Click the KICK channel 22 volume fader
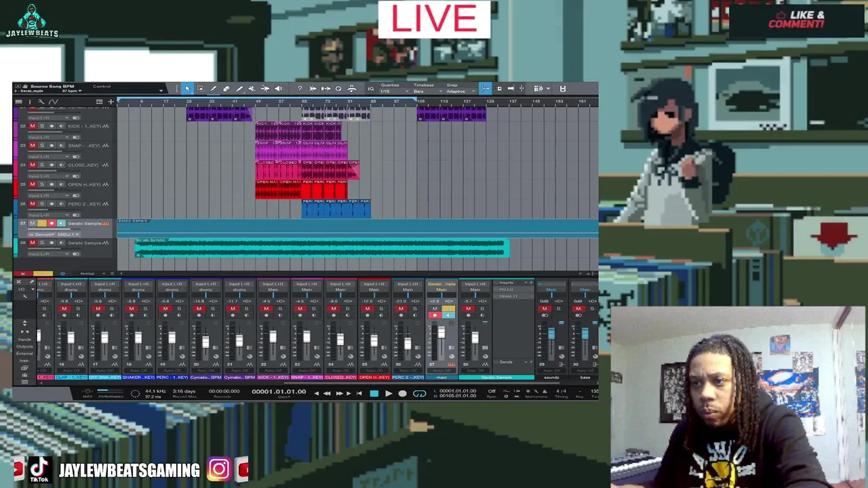The width and height of the screenshot is (868, 488). (x=273, y=337)
